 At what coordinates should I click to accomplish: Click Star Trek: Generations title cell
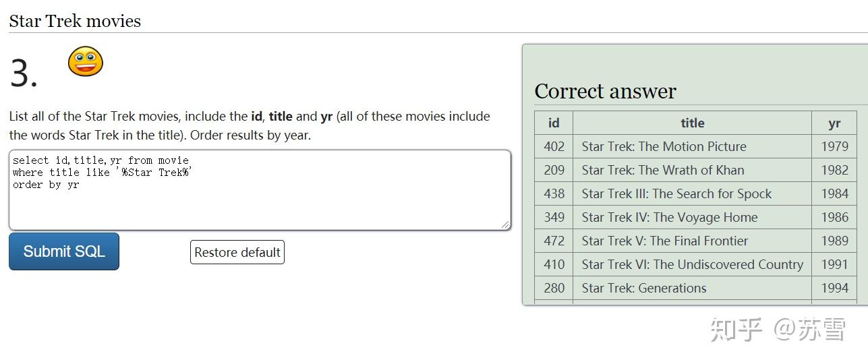pyautogui.click(x=643, y=288)
